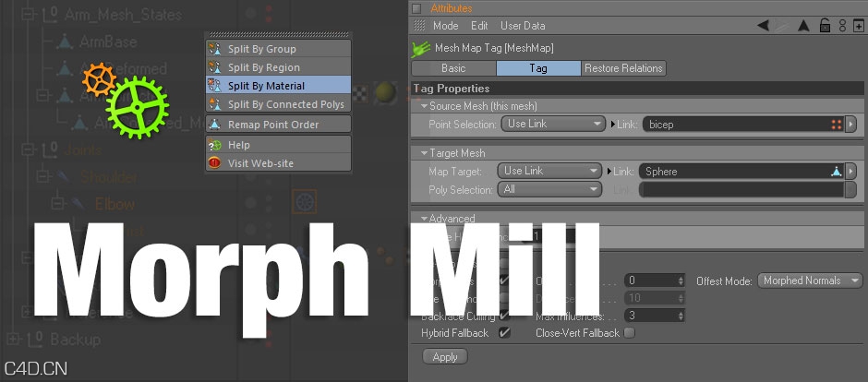This screenshot has width=868, height=382.
Task: Switch to the Basic tab
Action: tap(454, 68)
